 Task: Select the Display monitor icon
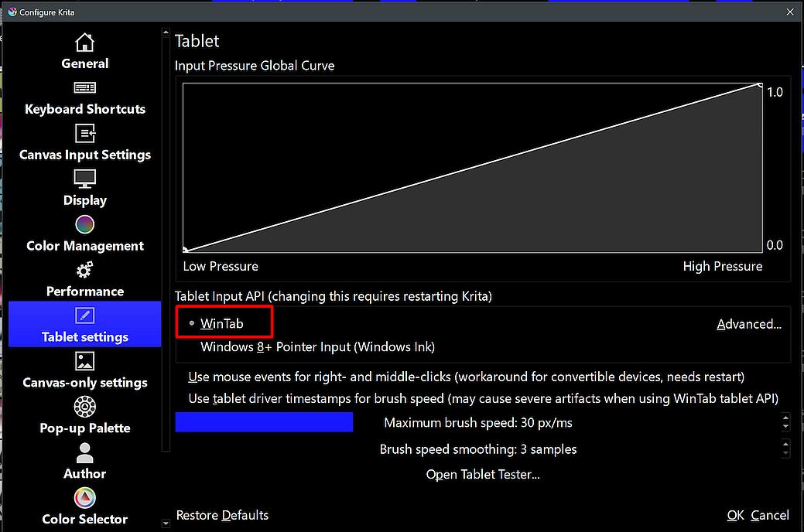tap(84, 179)
